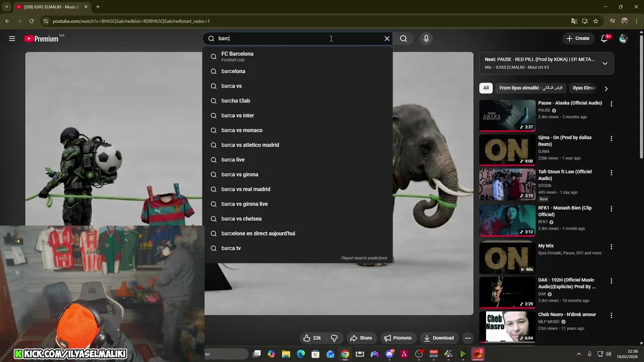Open File Explorer from taskbar
The image size is (644, 362).
tap(286, 354)
